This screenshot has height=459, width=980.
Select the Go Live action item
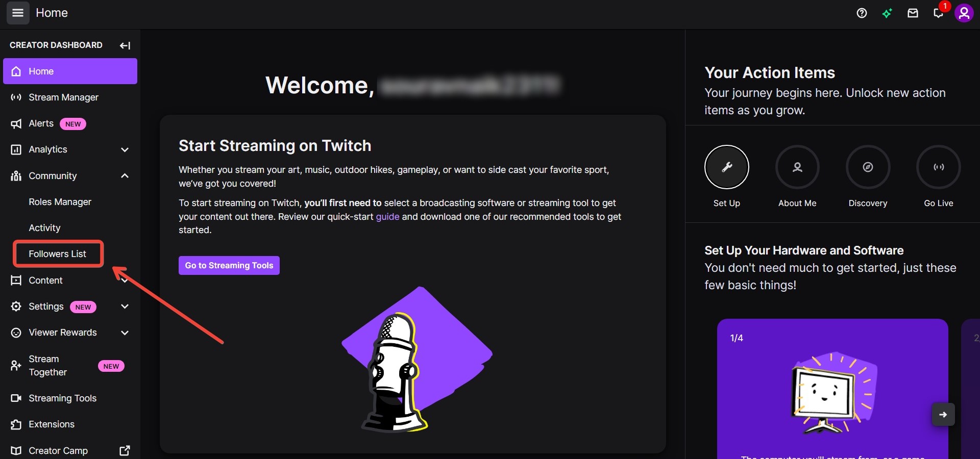pos(938,167)
